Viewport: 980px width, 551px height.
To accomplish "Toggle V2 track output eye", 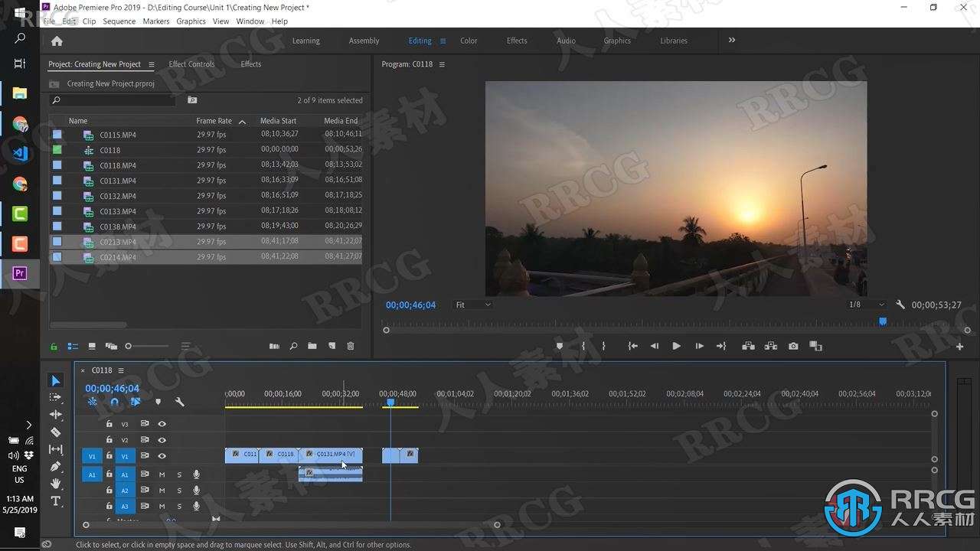I will (162, 440).
